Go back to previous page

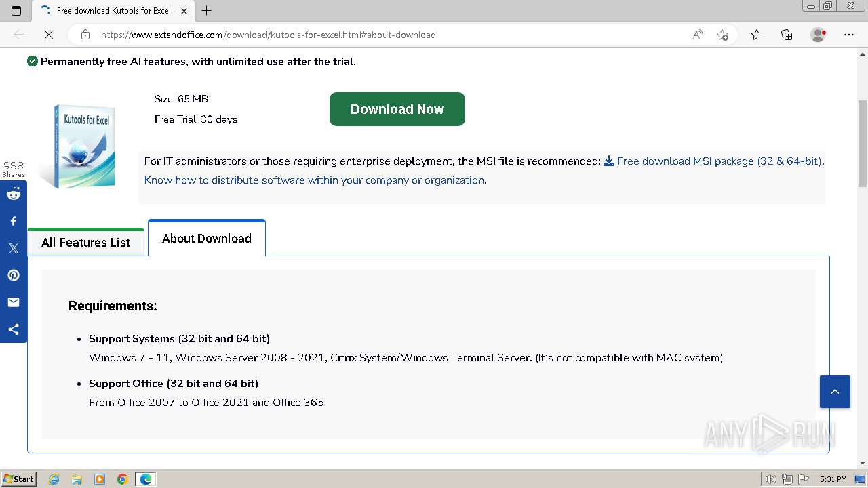coord(19,35)
